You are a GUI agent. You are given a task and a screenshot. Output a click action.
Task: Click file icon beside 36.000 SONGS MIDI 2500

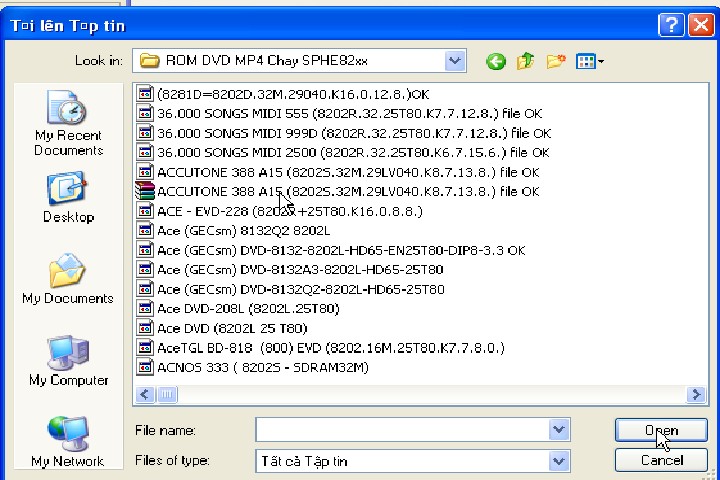pyautogui.click(x=145, y=152)
